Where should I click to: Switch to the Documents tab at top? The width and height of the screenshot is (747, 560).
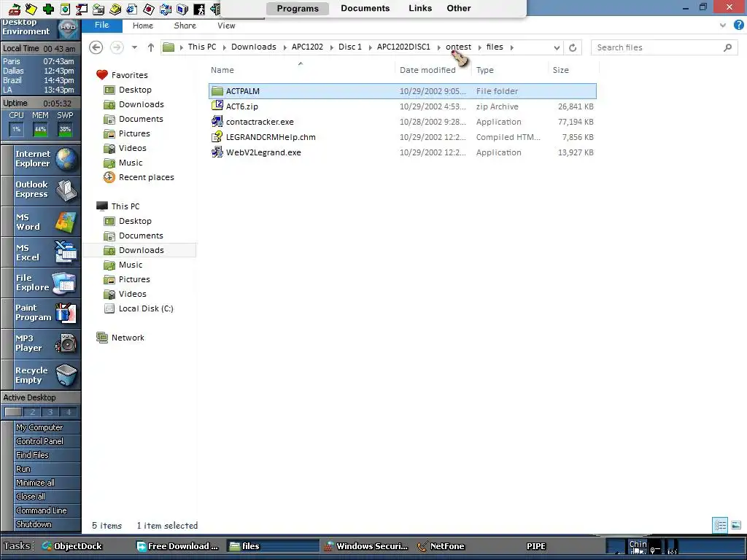(365, 8)
